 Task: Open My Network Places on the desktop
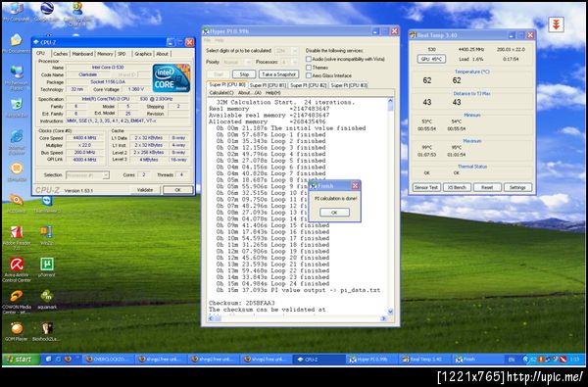[17, 76]
